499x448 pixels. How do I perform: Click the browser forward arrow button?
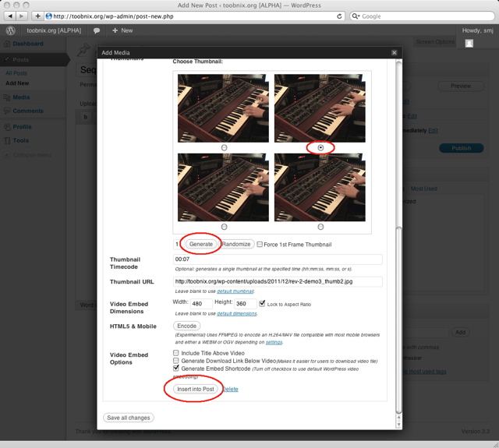click(22, 16)
